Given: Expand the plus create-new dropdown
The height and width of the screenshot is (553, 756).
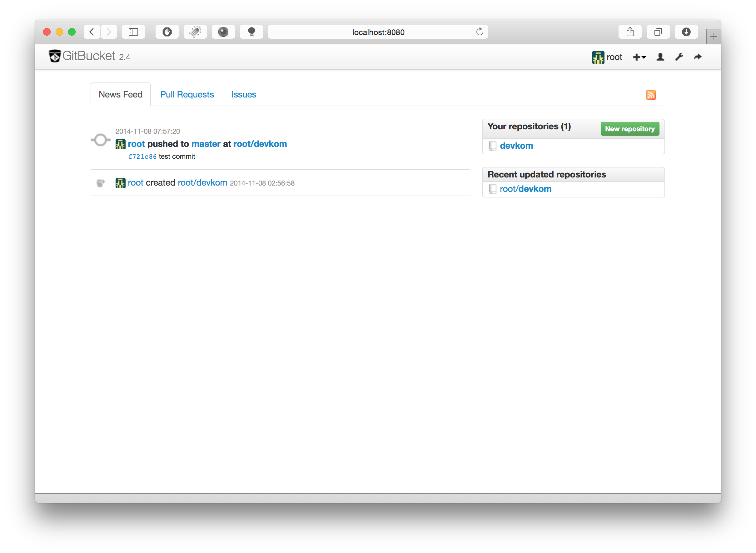Looking at the screenshot, I should [x=639, y=57].
